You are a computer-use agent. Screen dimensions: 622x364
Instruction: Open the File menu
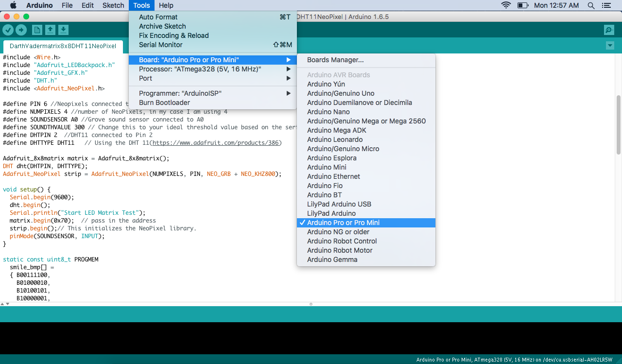67,5
